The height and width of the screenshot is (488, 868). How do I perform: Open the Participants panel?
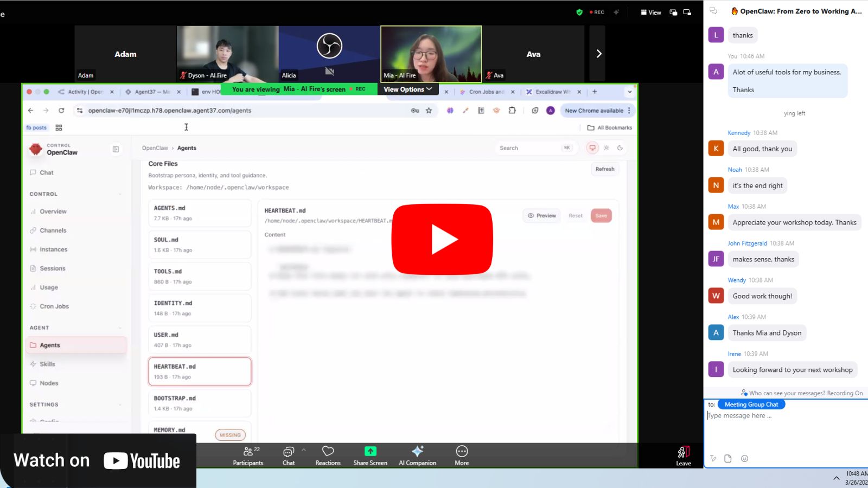[248, 454]
